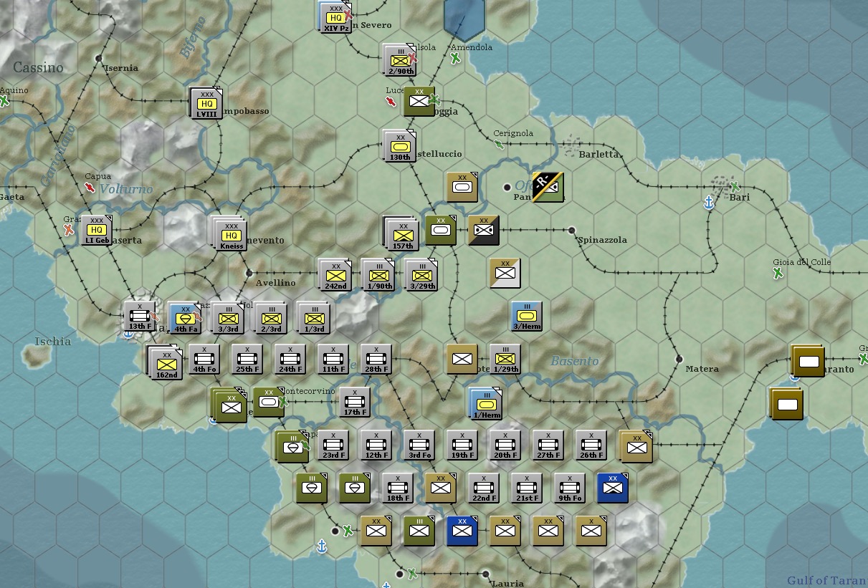
Task: Click the Avellino town marker dot
Action: click(249, 273)
